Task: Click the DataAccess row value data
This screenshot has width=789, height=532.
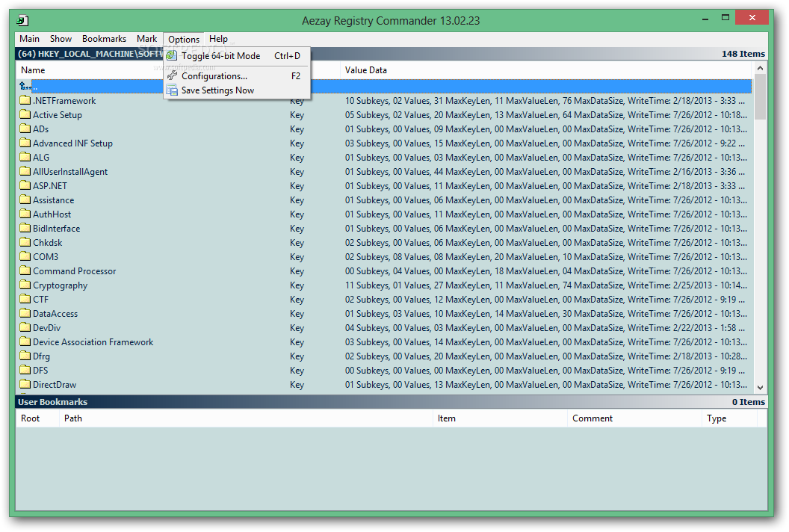Action: point(546,314)
